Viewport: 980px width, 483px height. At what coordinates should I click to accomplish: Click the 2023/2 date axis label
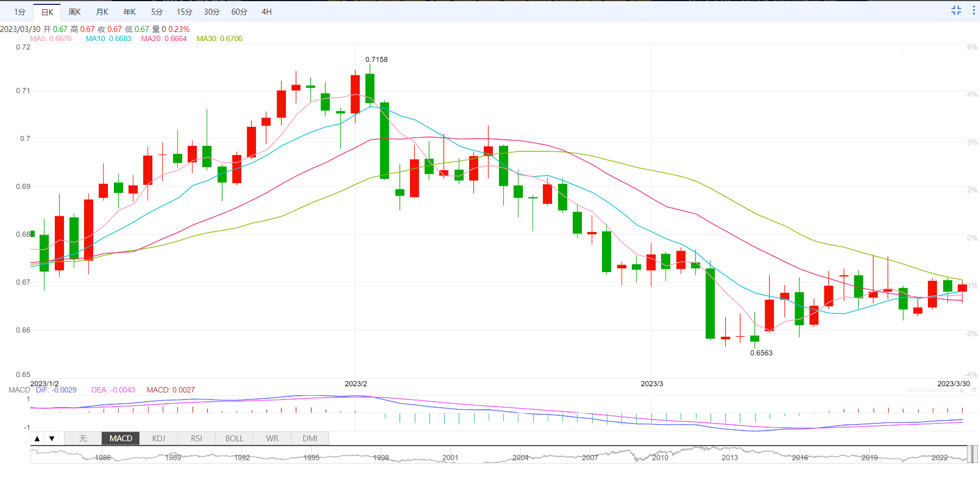tap(356, 383)
